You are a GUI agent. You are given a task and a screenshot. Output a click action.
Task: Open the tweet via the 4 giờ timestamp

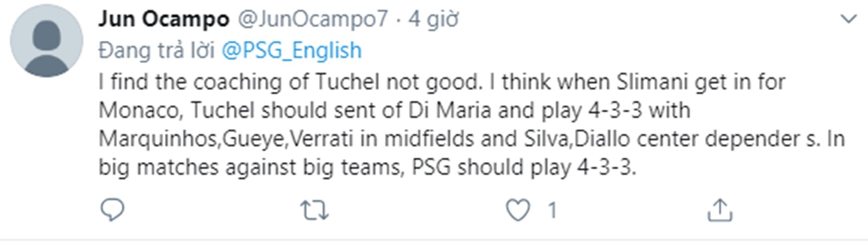433,20
